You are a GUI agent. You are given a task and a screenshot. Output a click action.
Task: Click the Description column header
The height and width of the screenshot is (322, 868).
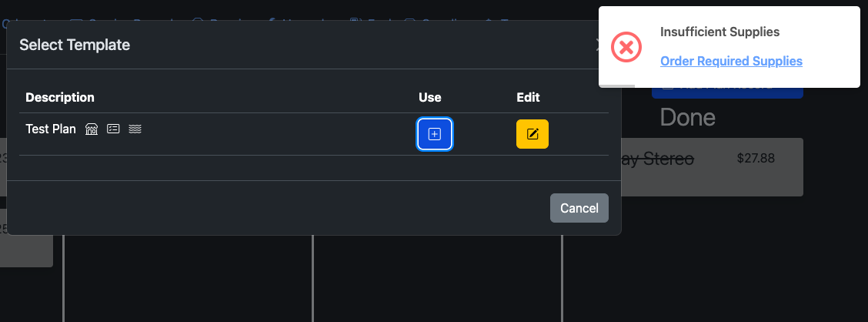pos(60,97)
